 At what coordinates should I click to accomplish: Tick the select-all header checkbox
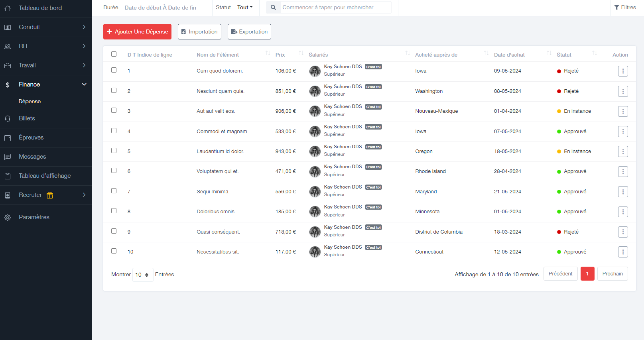[114, 54]
